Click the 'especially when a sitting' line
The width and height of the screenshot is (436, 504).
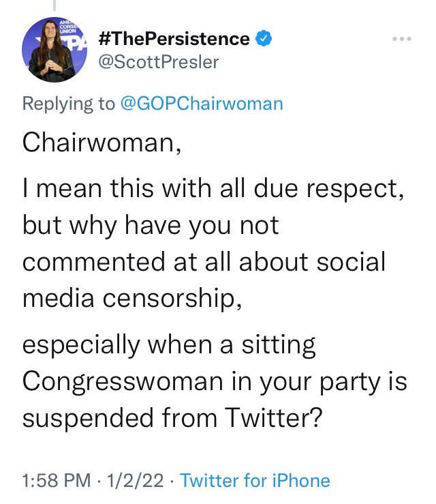(x=169, y=346)
